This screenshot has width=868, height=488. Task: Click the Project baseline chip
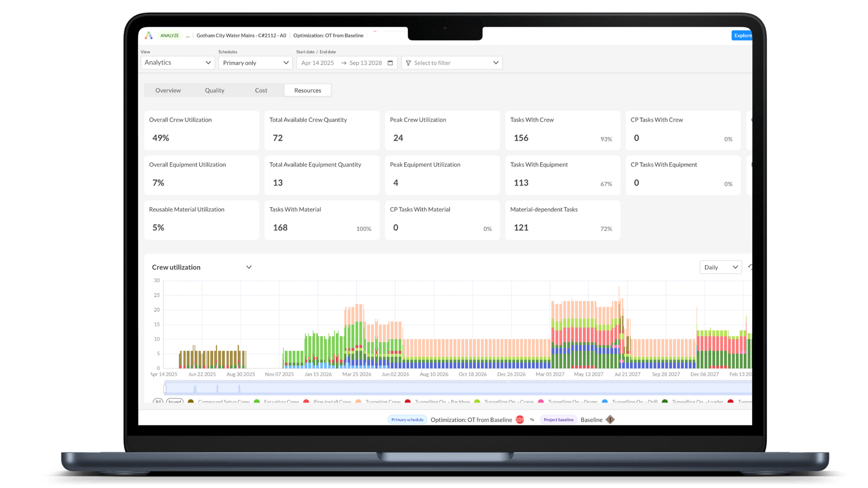(x=558, y=420)
